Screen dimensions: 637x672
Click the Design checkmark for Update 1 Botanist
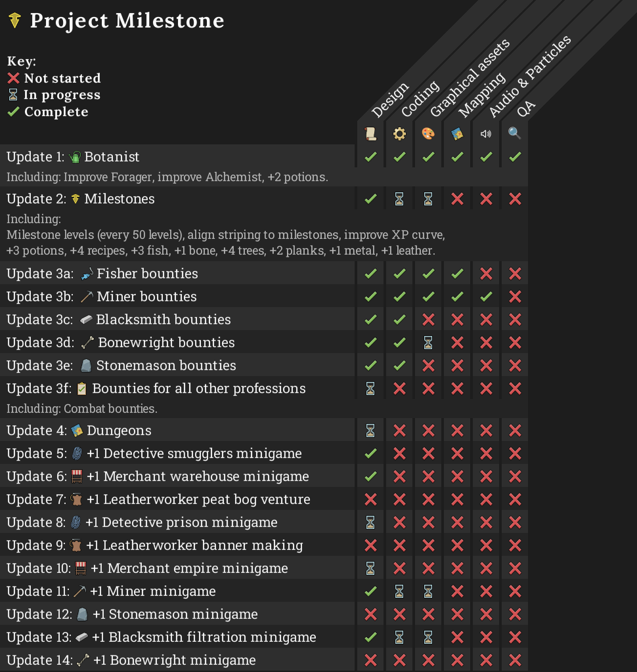pos(370,157)
